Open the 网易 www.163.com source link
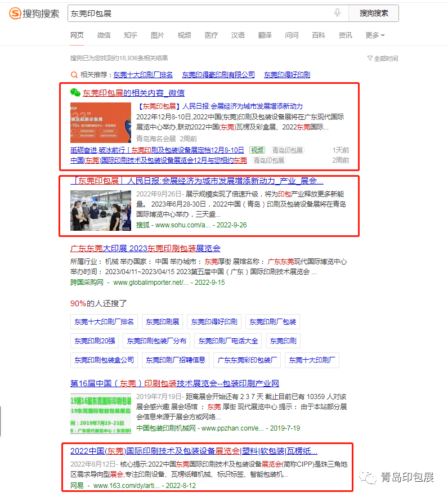 133,486
